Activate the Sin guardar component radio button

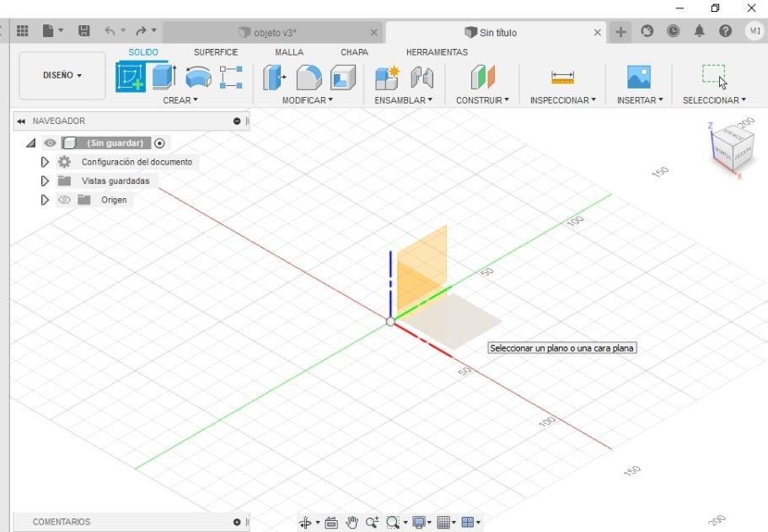(x=159, y=143)
